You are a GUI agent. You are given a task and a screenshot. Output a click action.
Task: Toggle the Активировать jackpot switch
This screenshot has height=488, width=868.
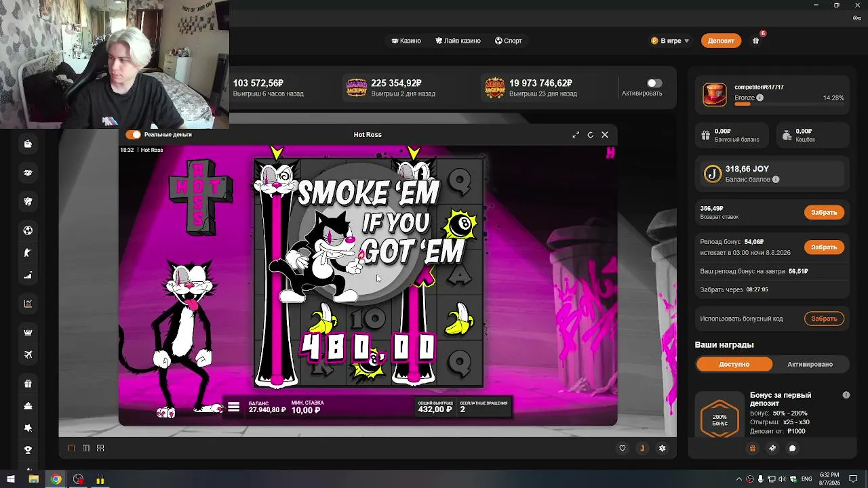coord(654,83)
